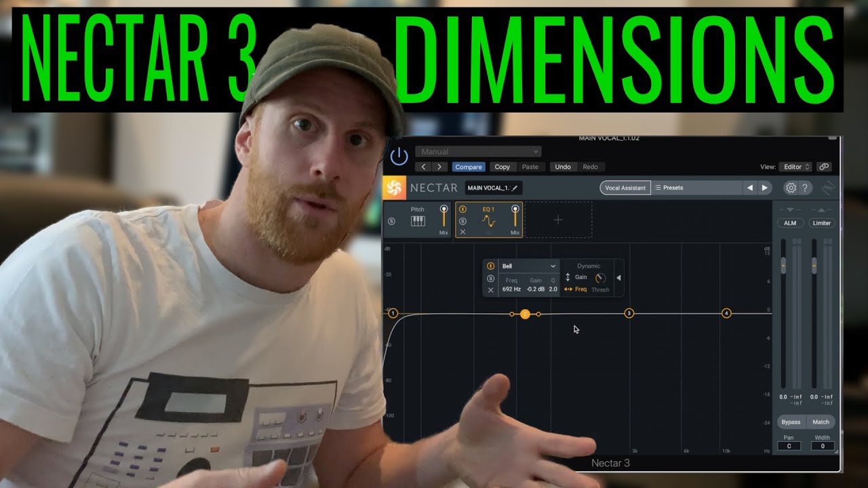The height and width of the screenshot is (488, 868).
Task: Go to next preset with right arrow
Action: click(439, 167)
